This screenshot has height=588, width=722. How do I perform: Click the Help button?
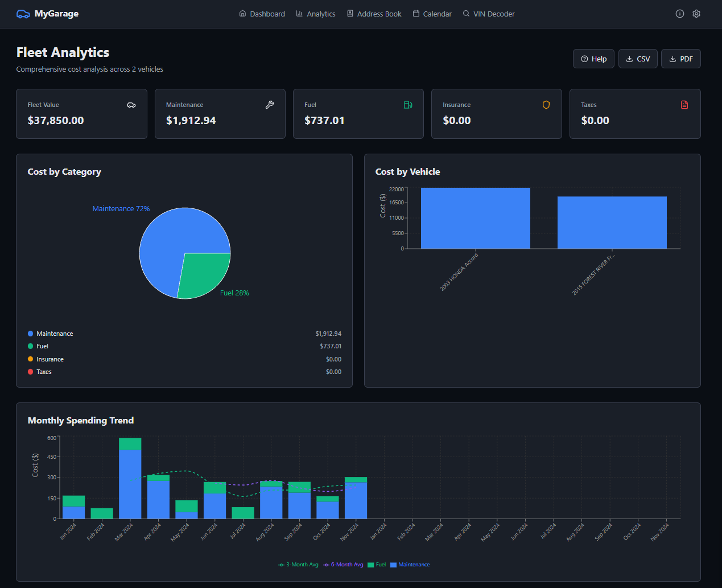(x=593, y=59)
